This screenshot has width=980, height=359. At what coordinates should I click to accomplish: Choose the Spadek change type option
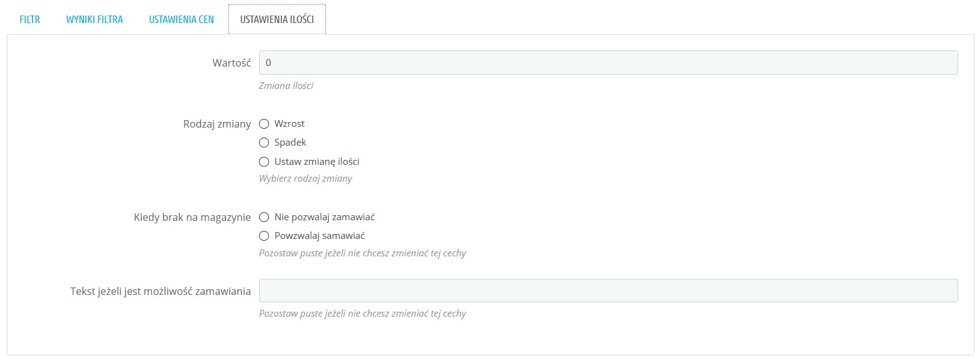pyautogui.click(x=264, y=142)
